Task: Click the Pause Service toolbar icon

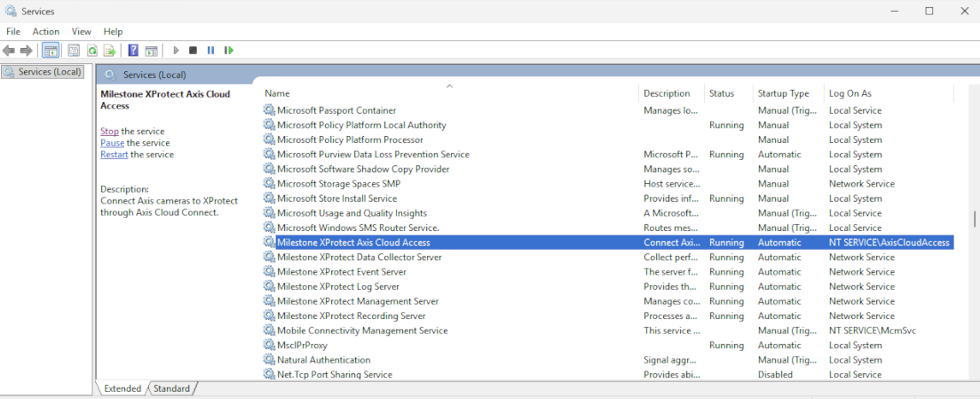Action: tap(210, 50)
